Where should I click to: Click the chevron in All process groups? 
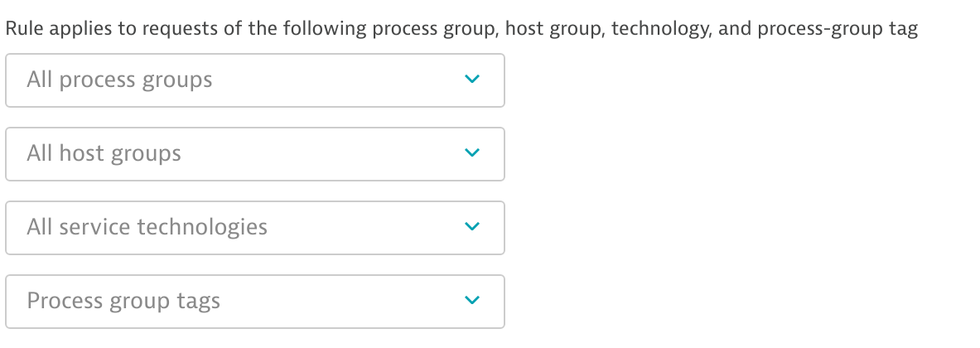coord(471,80)
